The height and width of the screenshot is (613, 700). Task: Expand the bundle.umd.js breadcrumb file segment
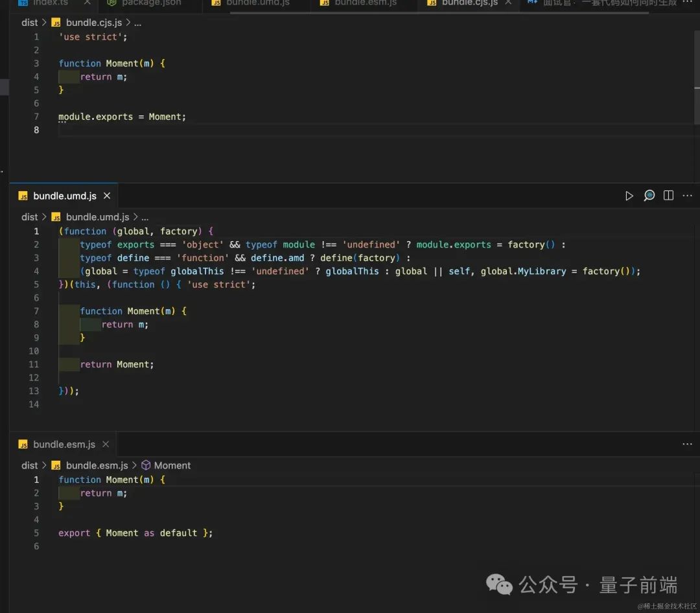(x=97, y=217)
